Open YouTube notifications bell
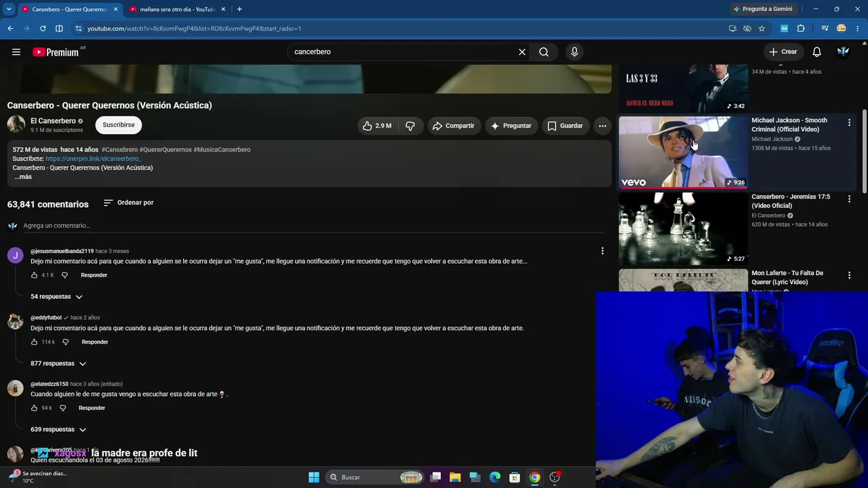The width and height of the screenshot is (868, 488). click(x=817, y=52)
